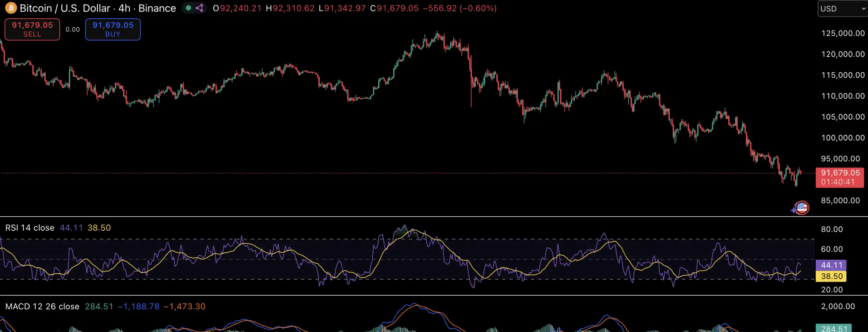Select the high value H92,310.62
Screen dimensions: 868x332
[290, 8]
